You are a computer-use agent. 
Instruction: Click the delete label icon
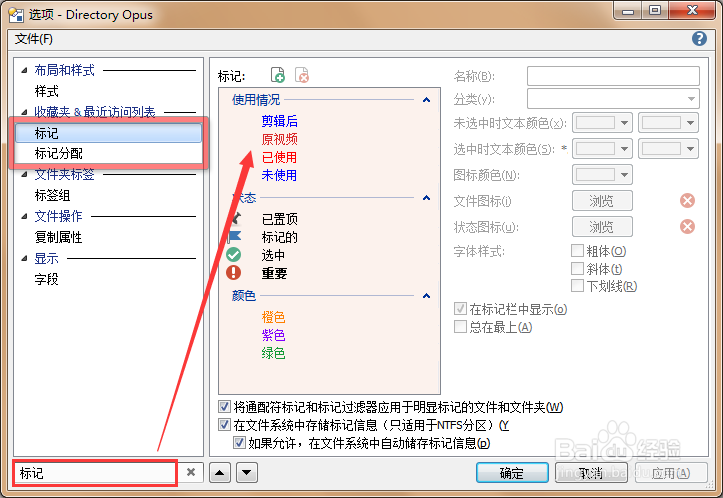click(x=302, y=75)
